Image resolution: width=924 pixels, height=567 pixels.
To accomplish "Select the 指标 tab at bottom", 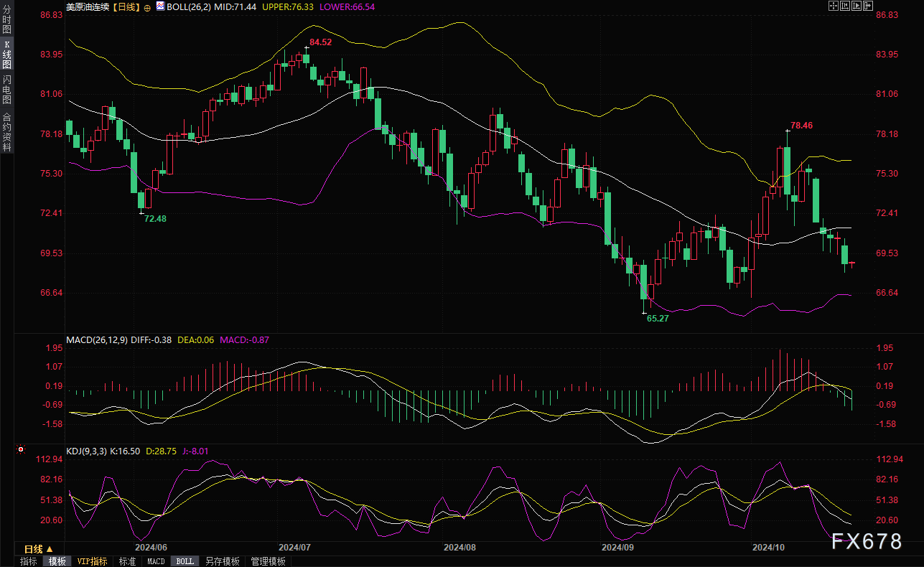I will (x=29, y=561).
